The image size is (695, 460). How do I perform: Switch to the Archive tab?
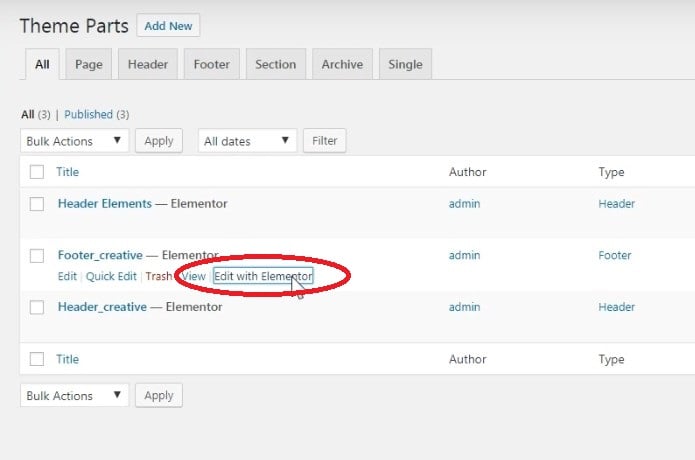click(342, 64)
